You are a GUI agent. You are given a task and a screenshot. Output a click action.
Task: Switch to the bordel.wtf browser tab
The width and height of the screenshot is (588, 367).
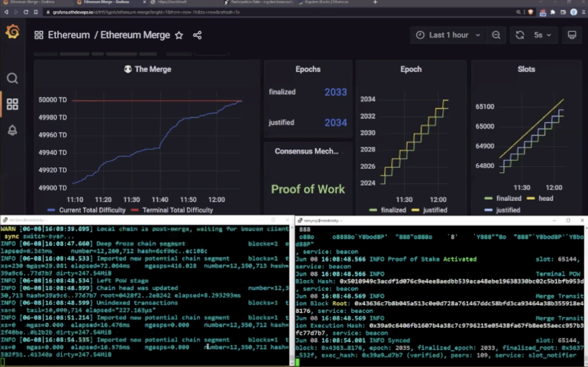coord(183,2)
